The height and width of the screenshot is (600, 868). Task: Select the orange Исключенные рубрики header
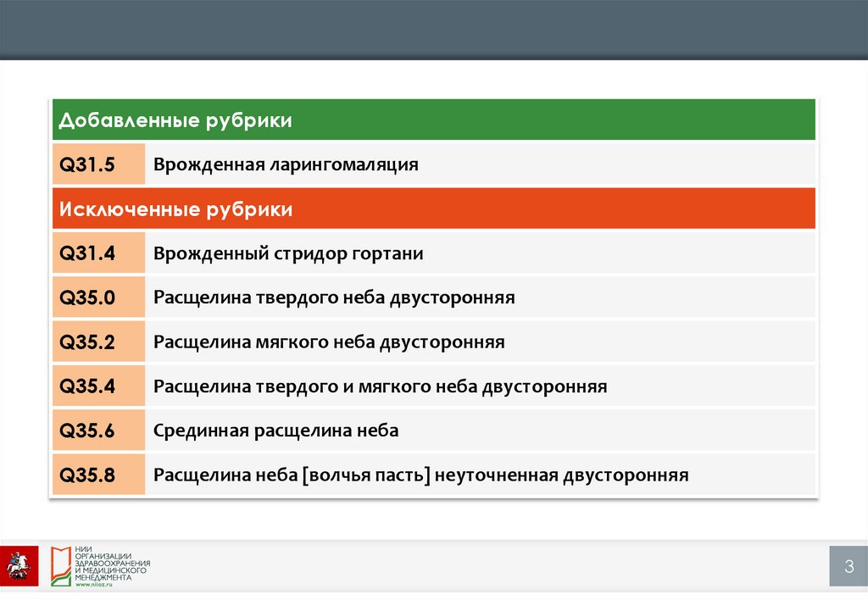[x=433, y=209]
